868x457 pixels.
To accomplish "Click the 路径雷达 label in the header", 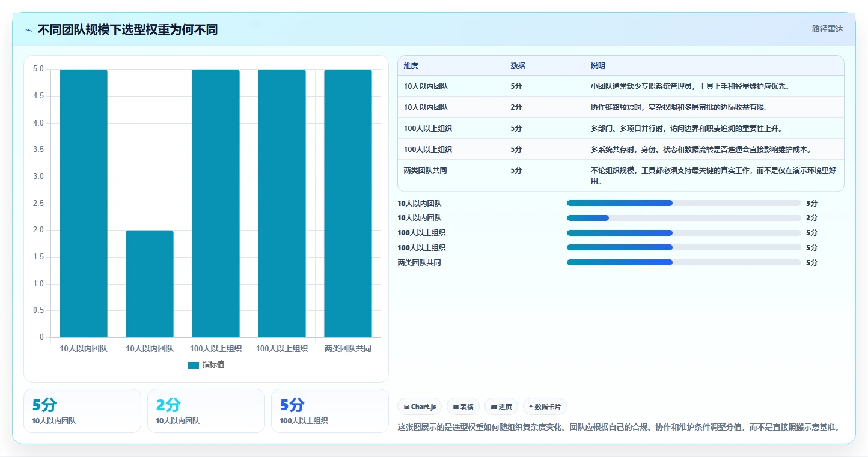I will [x=827, y=29].
